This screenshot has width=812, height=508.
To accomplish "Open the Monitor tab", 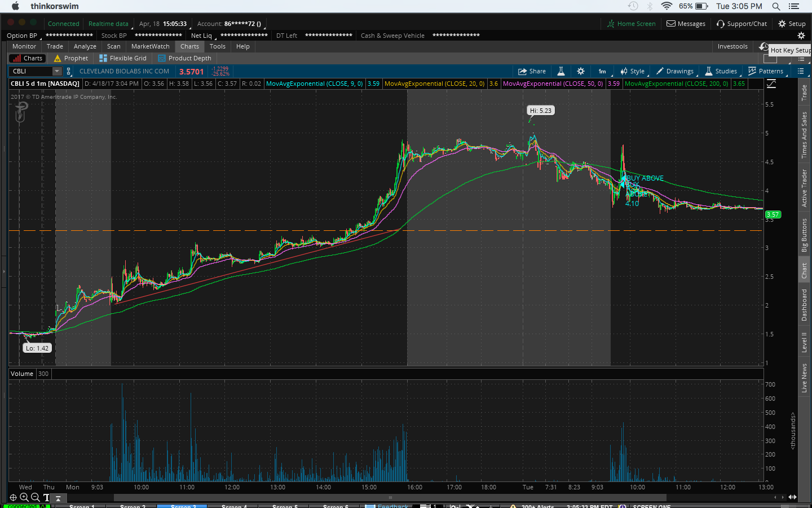I will (24, 46).
